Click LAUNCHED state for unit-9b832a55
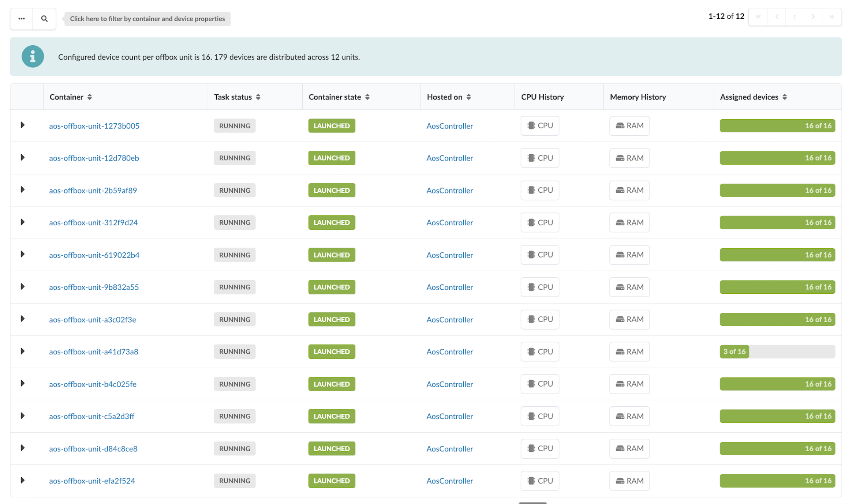Screen dimensions: 852x504 click(x=332, y=287)
